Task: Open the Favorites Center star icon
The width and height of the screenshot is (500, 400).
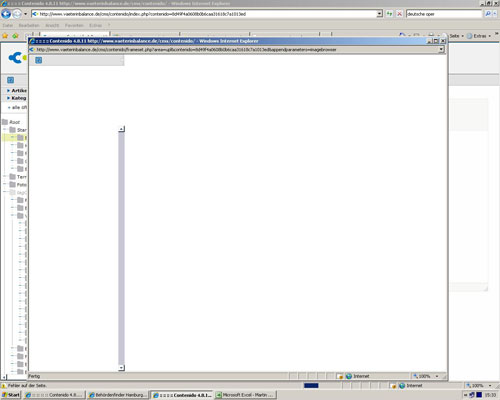Action: click(x=5, y=36)
